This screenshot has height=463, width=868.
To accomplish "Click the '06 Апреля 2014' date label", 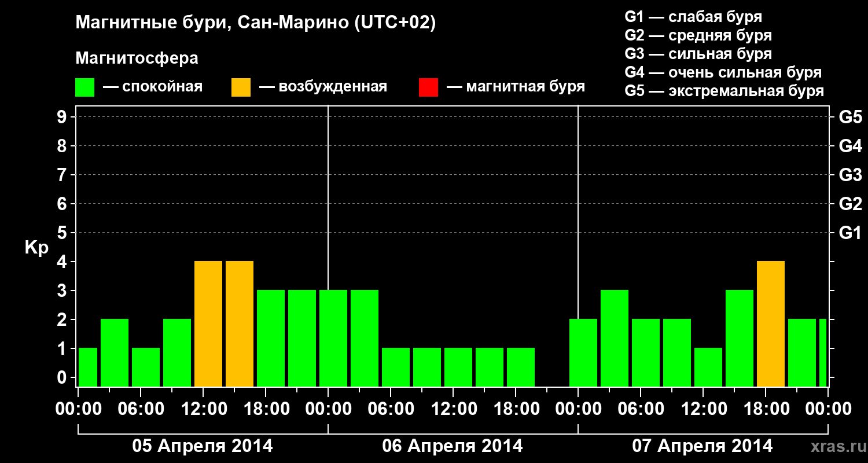I will click(x=453, y=446).
